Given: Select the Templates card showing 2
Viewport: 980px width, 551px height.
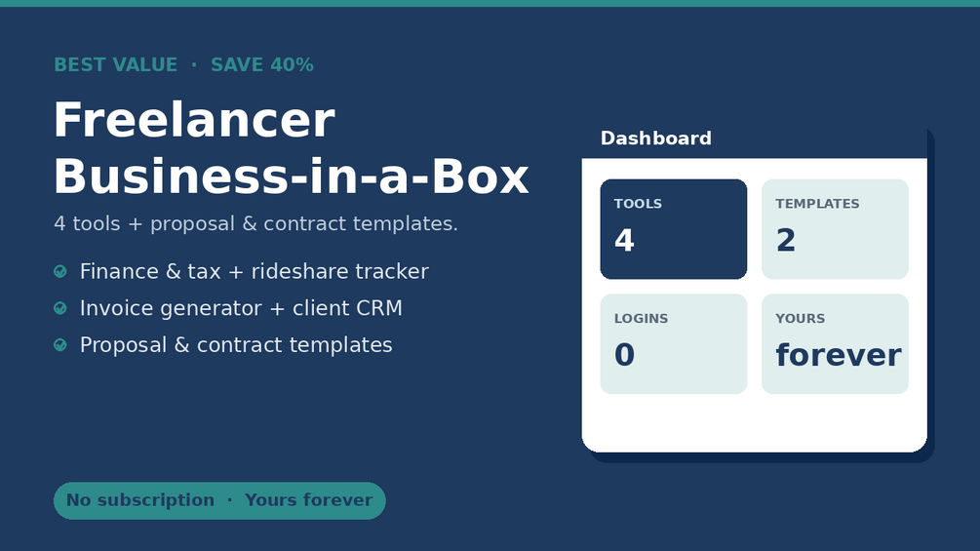Looking at the screenshot, I should pyautogui.click(x=835, y=229).
